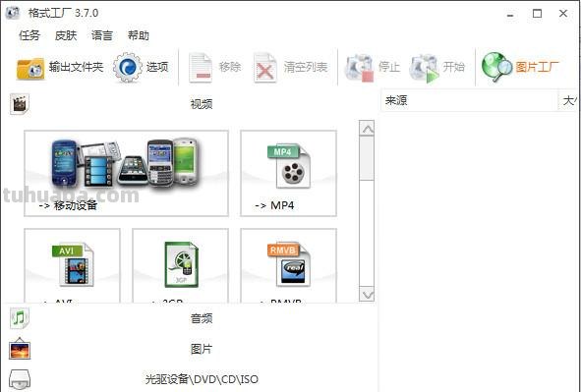This screenshot has height=392, width=581.
Task: Click the picture sunset icon
Action: 20,349
